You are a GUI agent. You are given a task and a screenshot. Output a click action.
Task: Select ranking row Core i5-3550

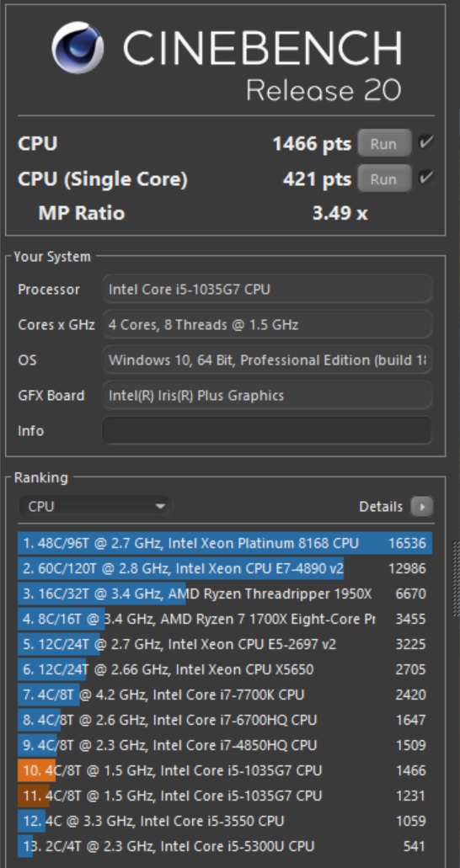(225, 820)
